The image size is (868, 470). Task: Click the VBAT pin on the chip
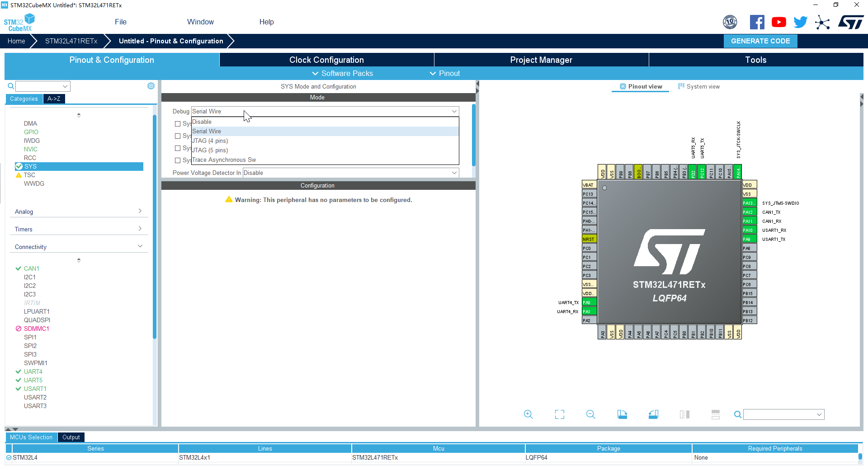click(x=589, y=185)
